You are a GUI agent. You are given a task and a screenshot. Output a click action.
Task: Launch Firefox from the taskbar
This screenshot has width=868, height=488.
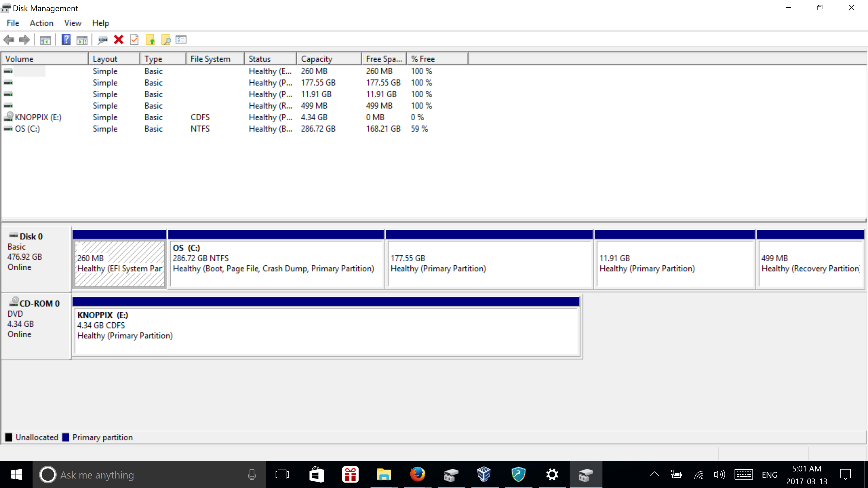[x=417, y=474]
